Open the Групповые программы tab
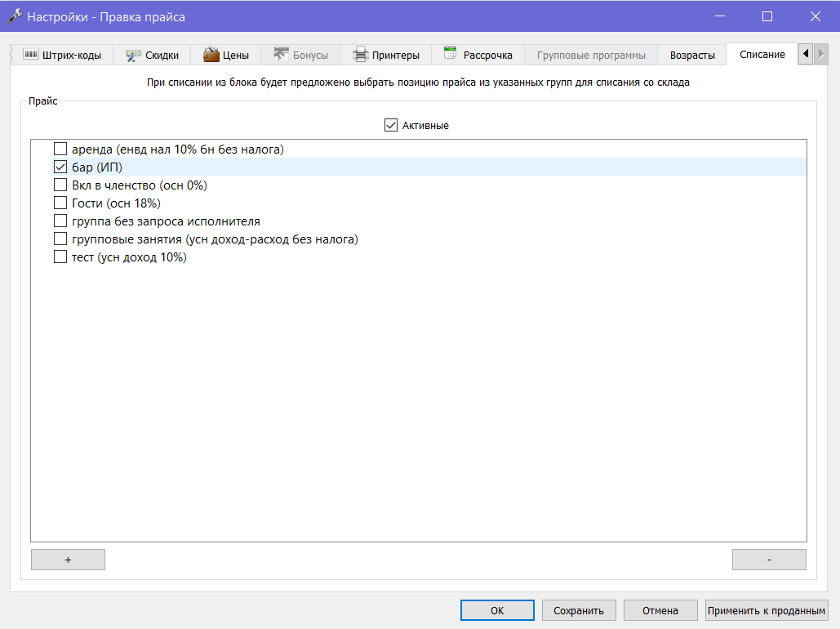 tap(591, 56)
